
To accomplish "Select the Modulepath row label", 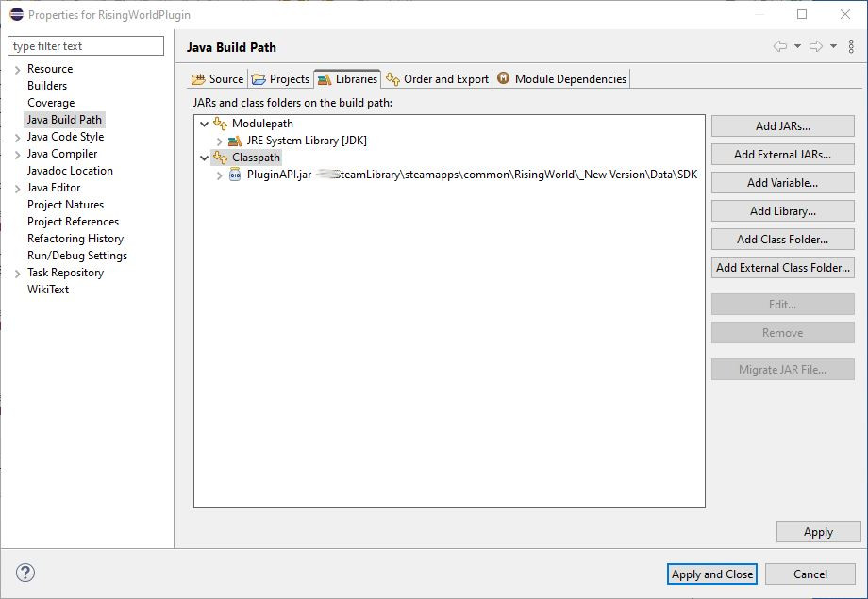I will [x=262, y=124].
